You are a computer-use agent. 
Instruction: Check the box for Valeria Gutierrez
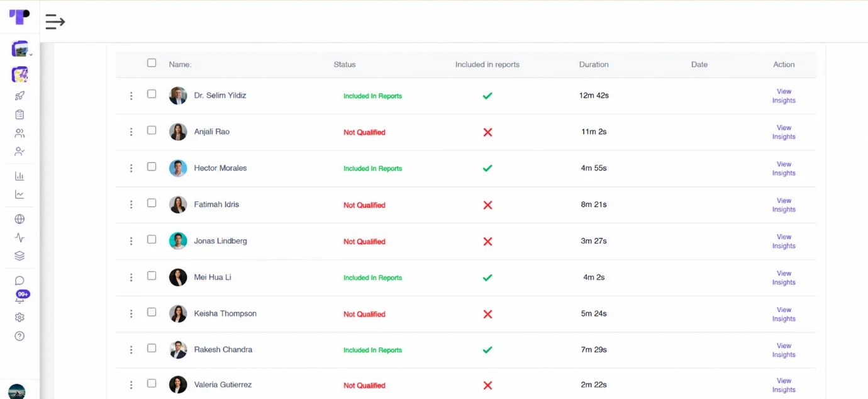click(152, 383)
